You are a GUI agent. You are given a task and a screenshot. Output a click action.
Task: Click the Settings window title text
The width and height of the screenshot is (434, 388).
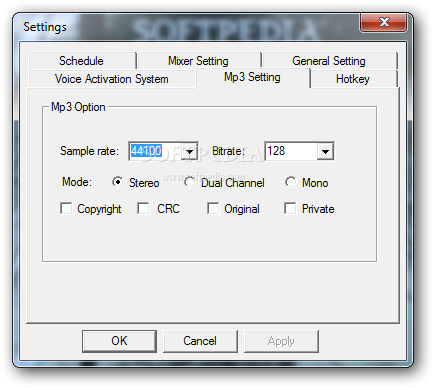pyautogui.click(x=45, y=27)
